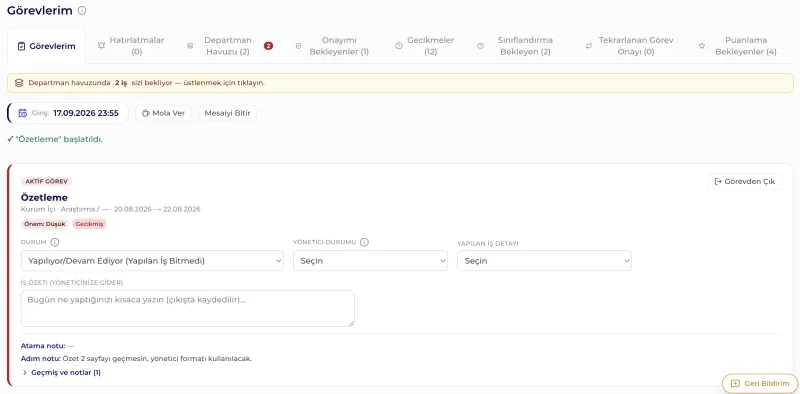The image size is (800, 394).
Task: Open the Yönetici Durumu dropdown
Action: coord(370,261)
